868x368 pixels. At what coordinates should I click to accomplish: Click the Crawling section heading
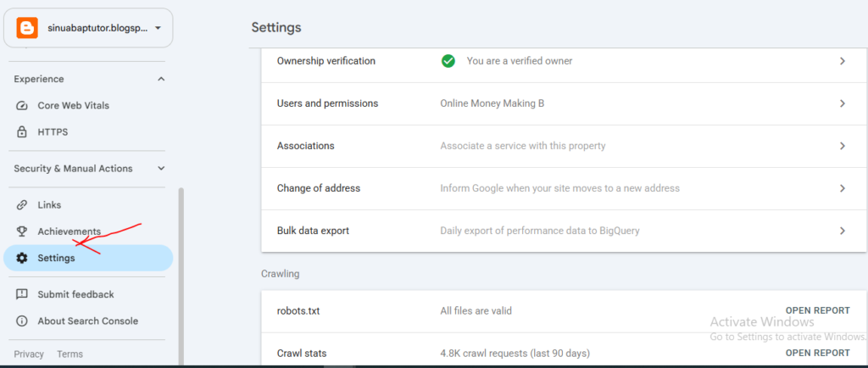click(x=280, y=274)
